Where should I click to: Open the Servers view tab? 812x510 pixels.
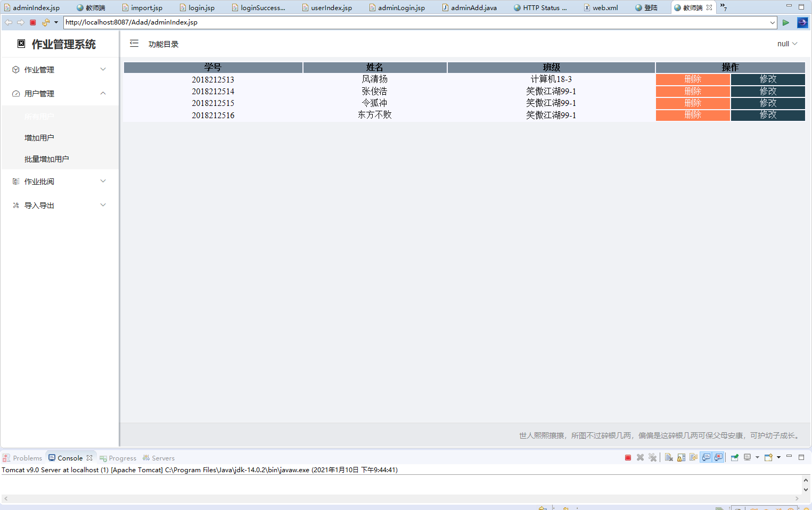click(x=159, y=458)
